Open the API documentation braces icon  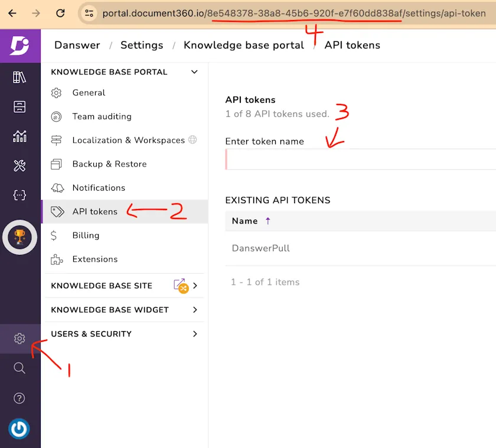[x=19, y=195]
